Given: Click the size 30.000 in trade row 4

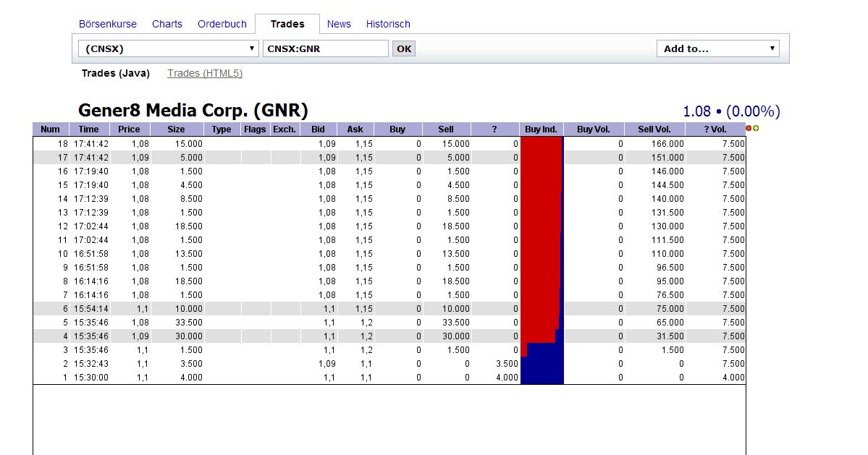Looking at the screenshot, I should (x=189, y=336).
